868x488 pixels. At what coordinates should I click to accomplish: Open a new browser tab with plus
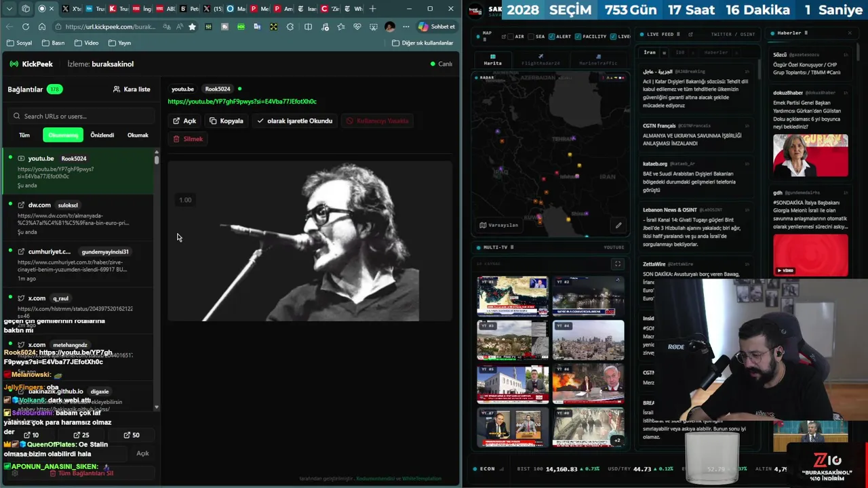click(372, 9)
